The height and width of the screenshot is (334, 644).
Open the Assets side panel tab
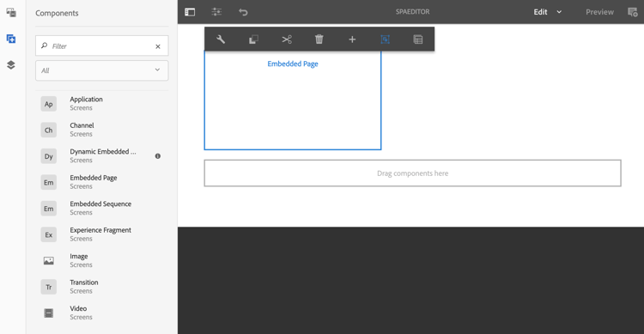tap(11, 13)
